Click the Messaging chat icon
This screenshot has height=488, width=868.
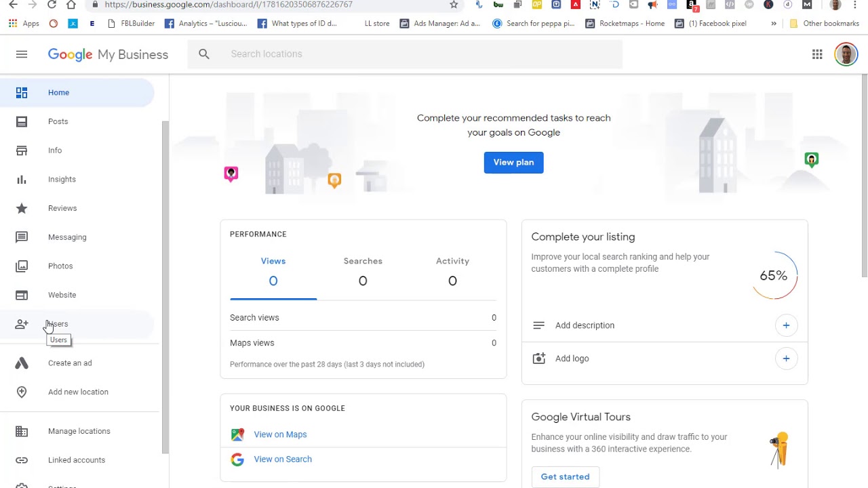(22, 237)
